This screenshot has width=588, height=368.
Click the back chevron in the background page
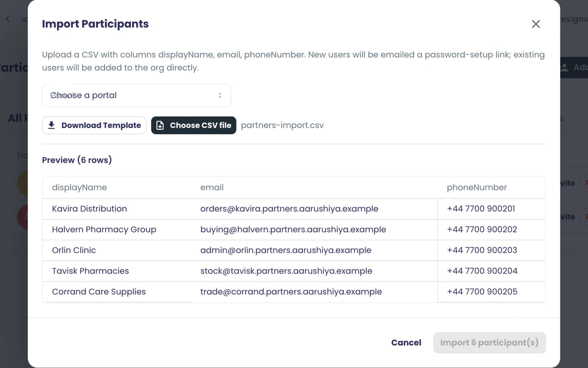pyautogui.click(x=8, y=18)
